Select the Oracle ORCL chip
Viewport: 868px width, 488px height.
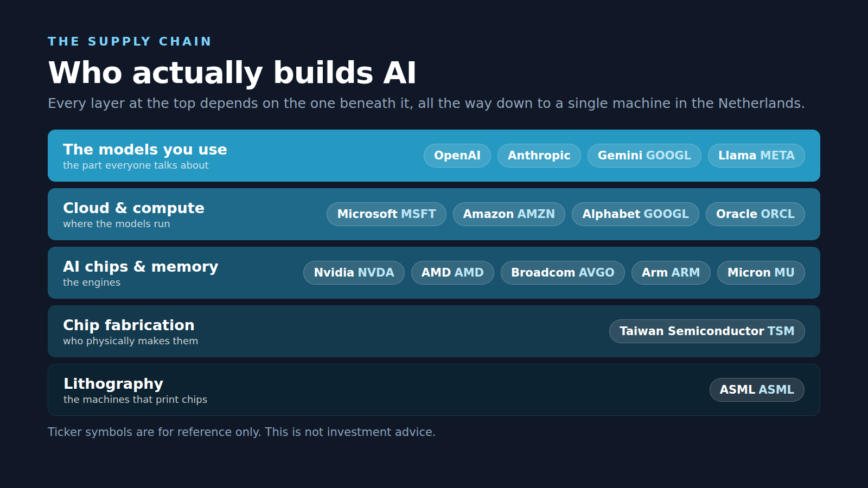click(x=755, y=214)
